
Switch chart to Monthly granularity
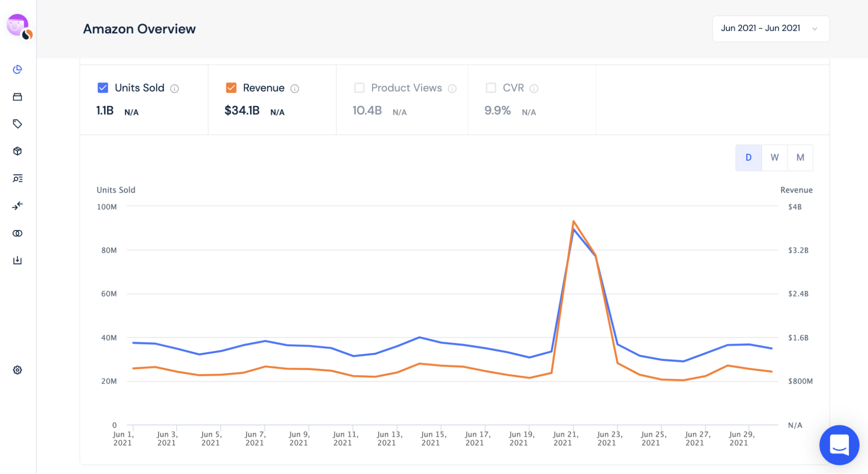(x=800, y=157)
